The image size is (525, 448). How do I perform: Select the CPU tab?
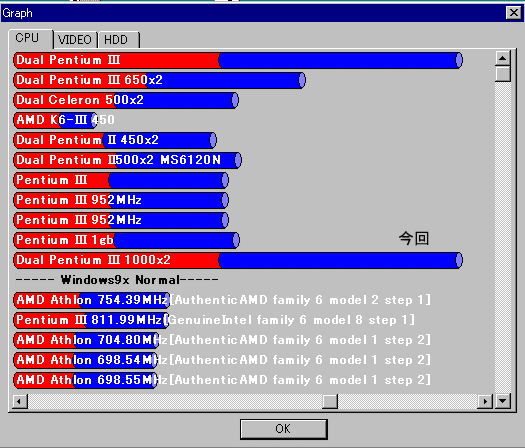30,39
